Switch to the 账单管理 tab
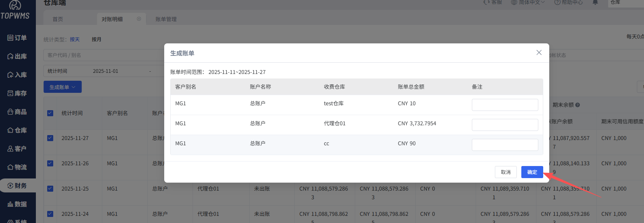The image size is (644, 223). (166, 19)
